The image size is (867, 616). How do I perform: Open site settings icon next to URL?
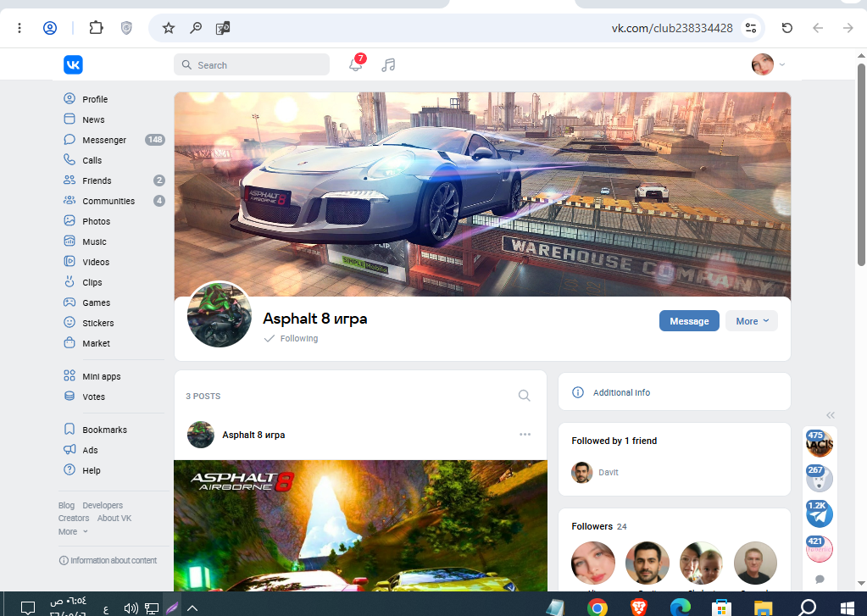750,28
